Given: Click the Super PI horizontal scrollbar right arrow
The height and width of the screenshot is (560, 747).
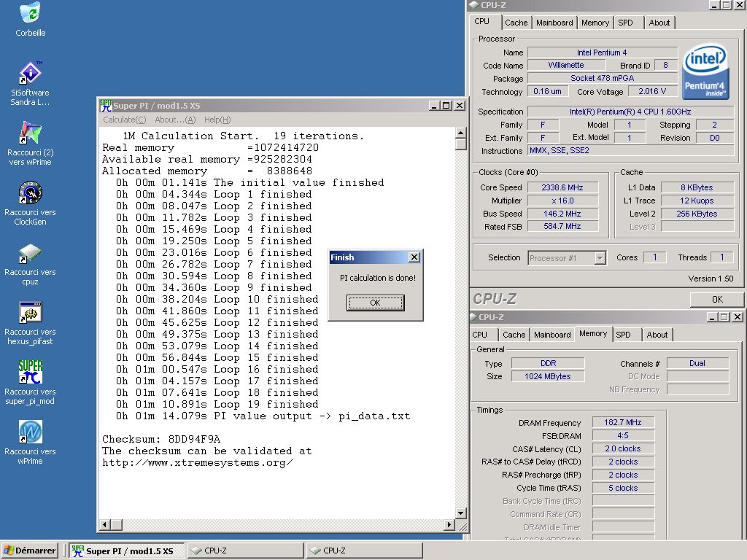Looking at the screenshot, I should [x=449, y=525].
